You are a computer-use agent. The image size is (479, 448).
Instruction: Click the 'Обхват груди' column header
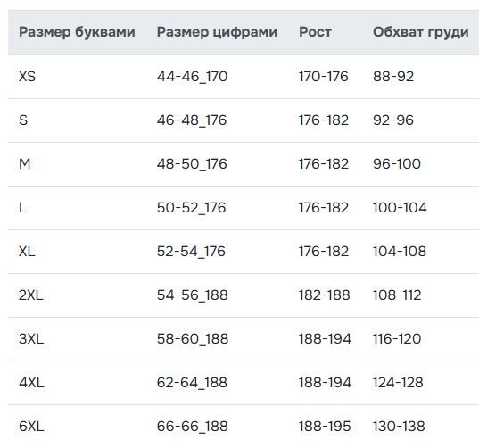point(421,32)
